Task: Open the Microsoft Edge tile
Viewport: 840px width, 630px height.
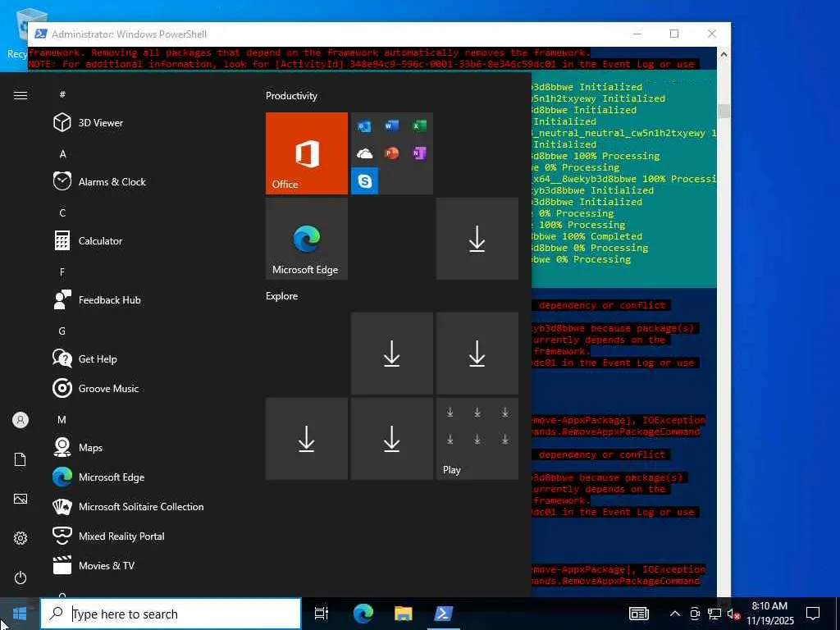Action: 307,239
